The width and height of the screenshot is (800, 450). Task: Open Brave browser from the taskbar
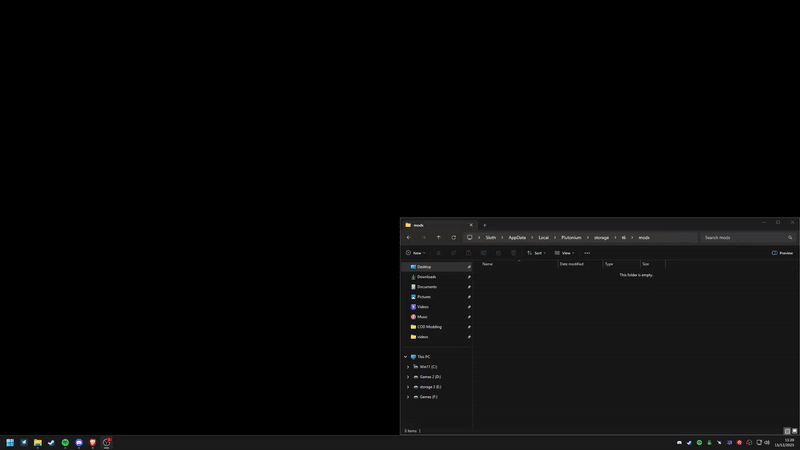tap(93, 443)
